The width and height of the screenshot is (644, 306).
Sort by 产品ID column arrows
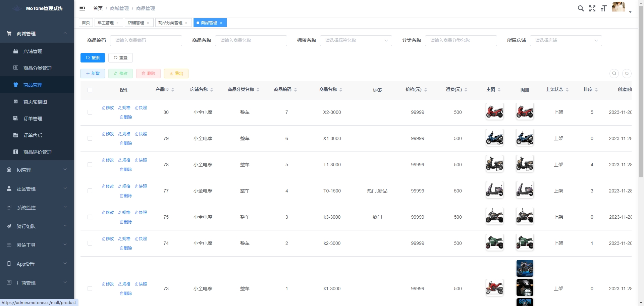coord(173,90)
